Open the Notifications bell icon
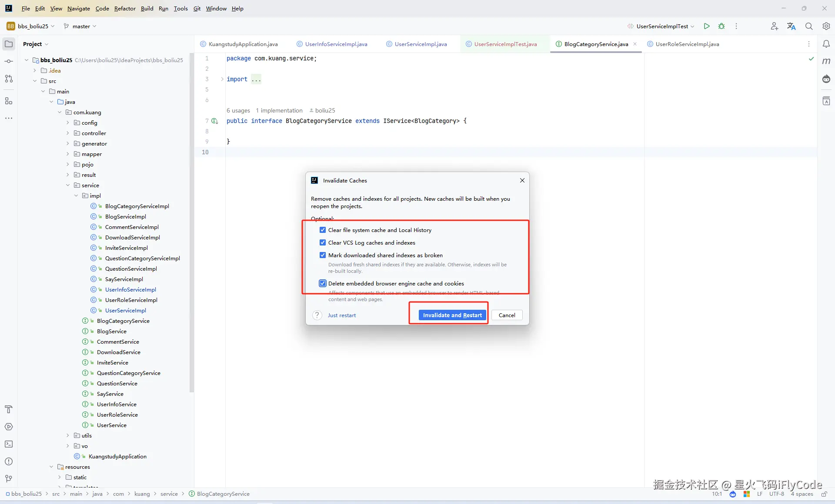 click(x=826, y=44)
